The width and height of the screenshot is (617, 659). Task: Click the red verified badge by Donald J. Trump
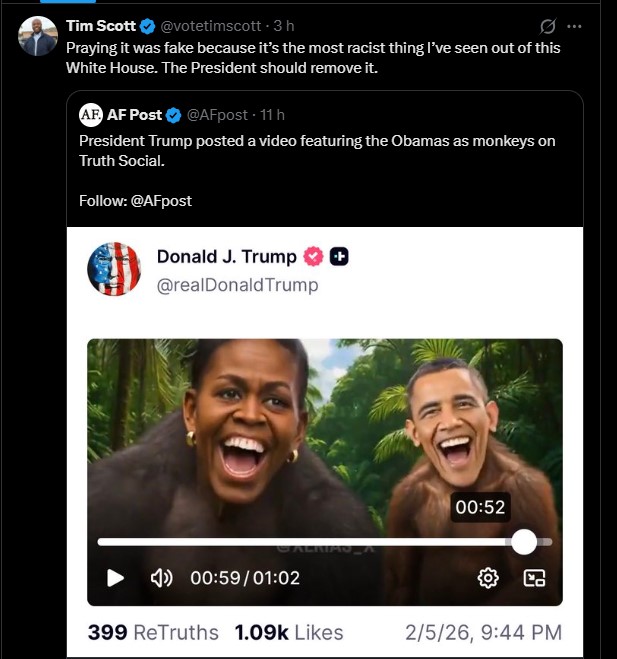[313, 257]
